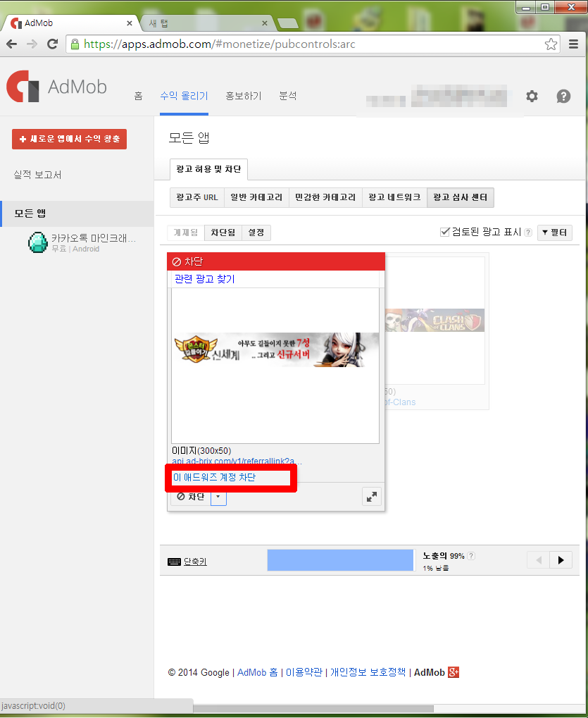588x718 pixels.
Task: Switch to the 일반 카테고리 tab
Action: [x=256, y=197]
